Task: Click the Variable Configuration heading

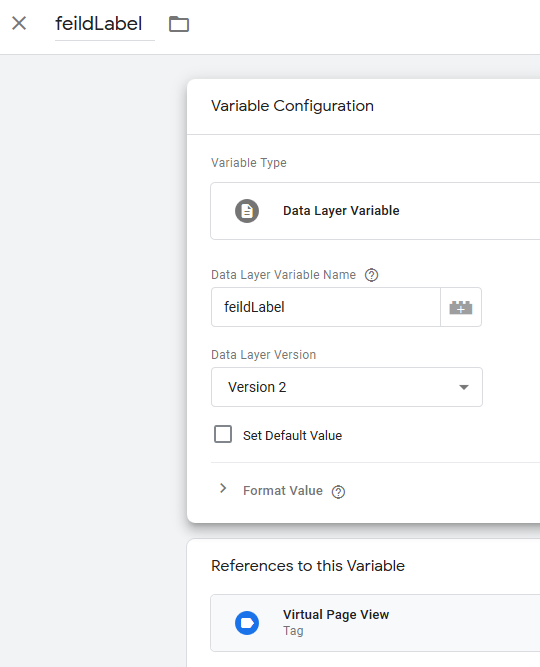Action: pyautogui.click(x=292, y=106)
